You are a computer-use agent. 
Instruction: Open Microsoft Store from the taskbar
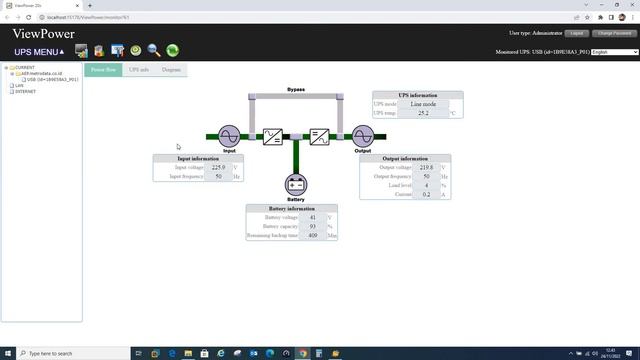coord(204,353)
